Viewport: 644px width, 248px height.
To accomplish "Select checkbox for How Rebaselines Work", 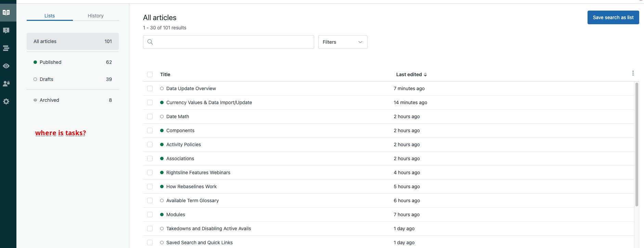I will point(150,187).
